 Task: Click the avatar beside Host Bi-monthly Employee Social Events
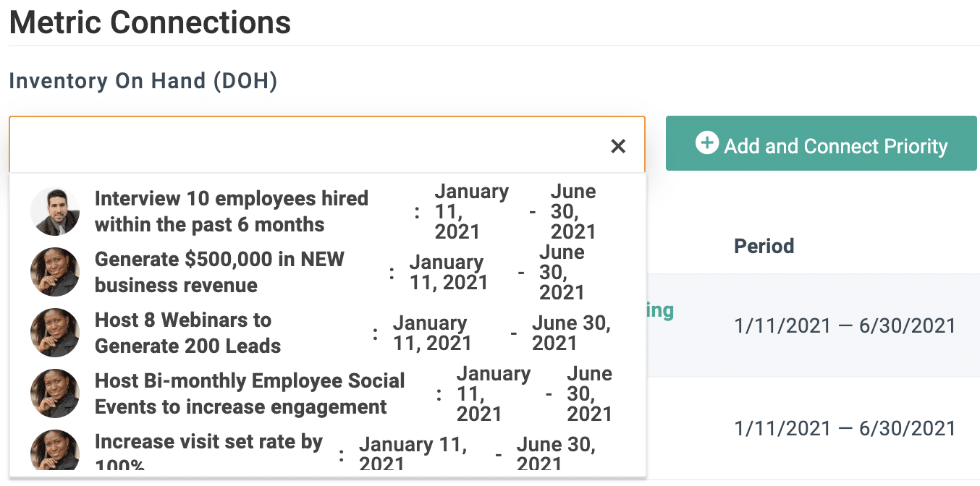pyautogui.click(x=55, y=393)
